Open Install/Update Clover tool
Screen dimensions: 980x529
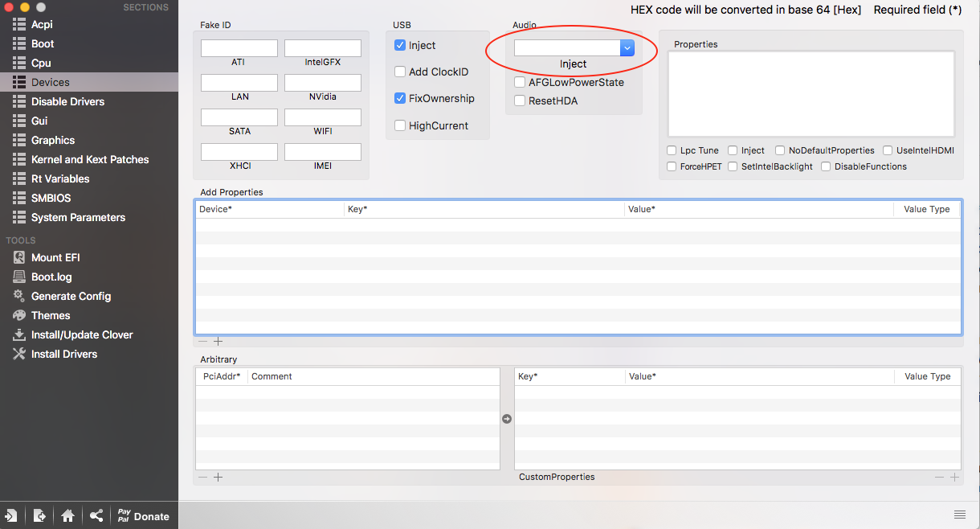click(81, 334)
